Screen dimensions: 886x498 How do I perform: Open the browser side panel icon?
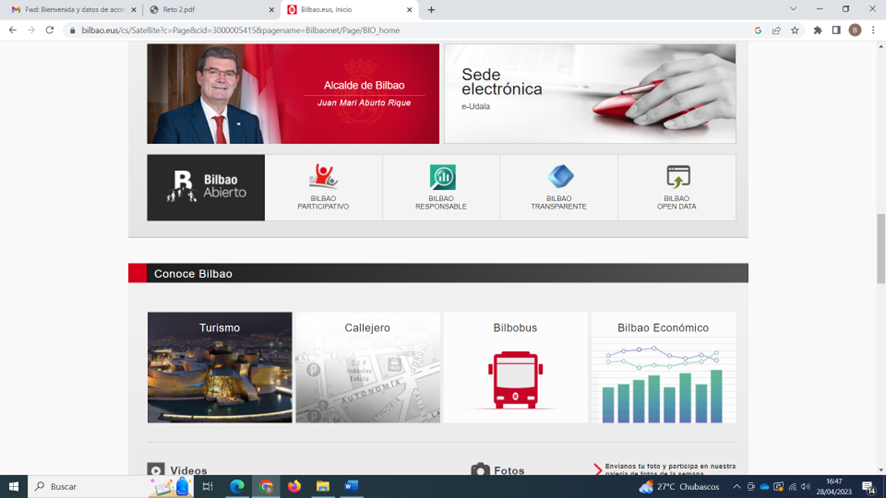[836, 31]
